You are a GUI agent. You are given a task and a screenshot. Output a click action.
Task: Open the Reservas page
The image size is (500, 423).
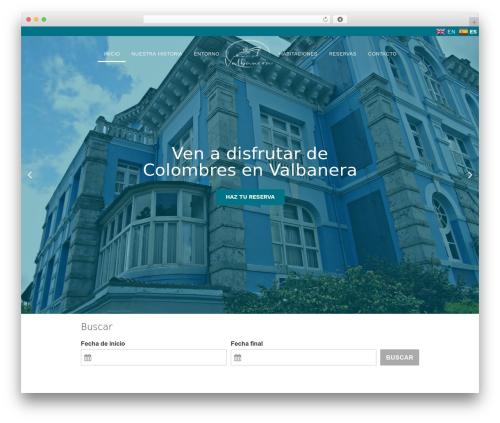(x=342, y=54)
